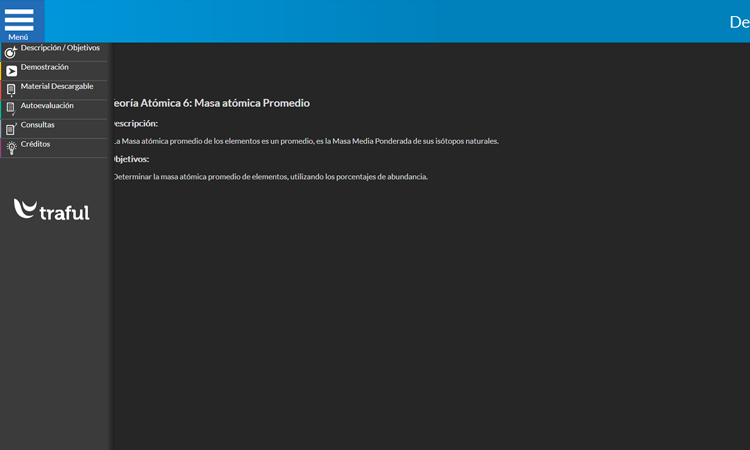Click the objective sentence about porcentajes de abundancia
Image resolution: width=750 pixels, height=450 pixels.
pyautogui.click(x=270, y=177)
